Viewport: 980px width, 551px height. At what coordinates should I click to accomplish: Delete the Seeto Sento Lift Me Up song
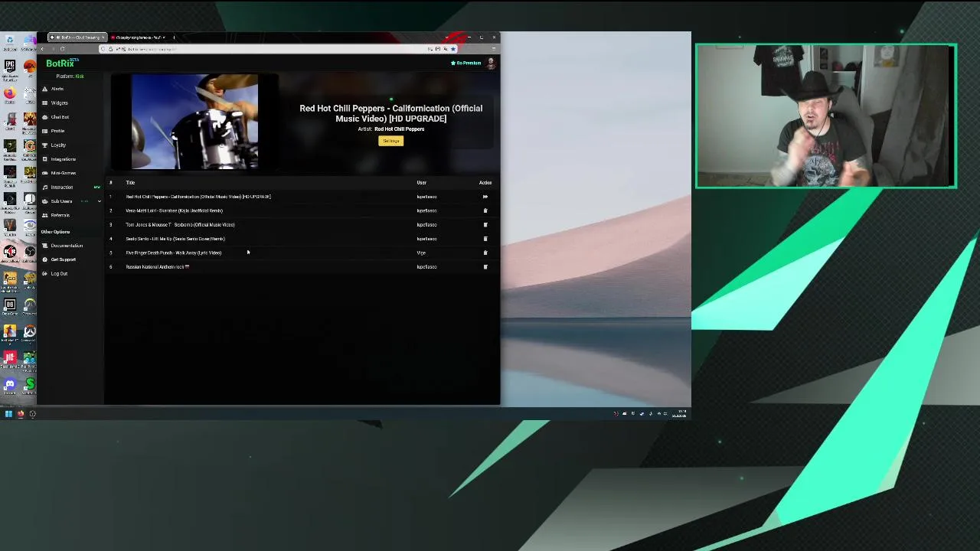coord(485,239)
